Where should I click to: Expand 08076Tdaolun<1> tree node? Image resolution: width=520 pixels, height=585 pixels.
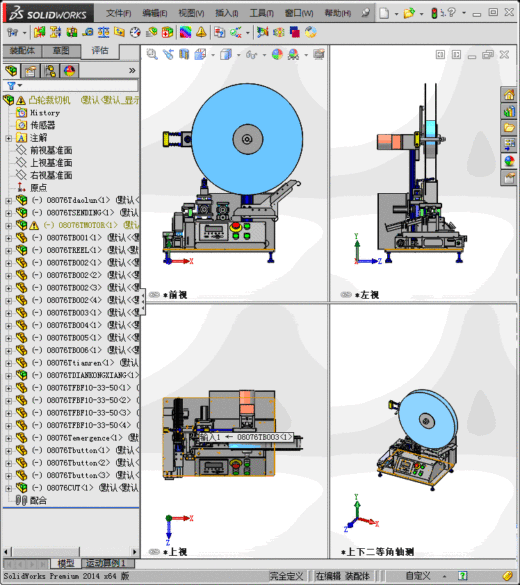coord(8,201)
